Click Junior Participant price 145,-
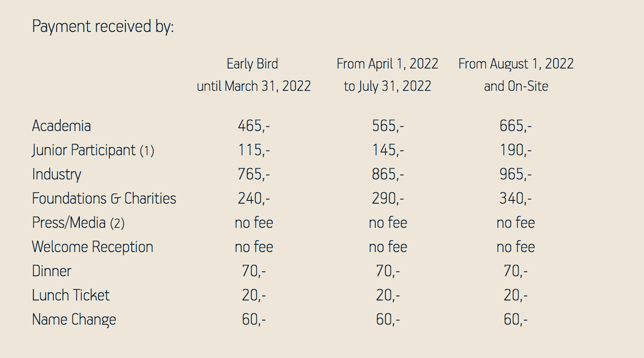The height and width of the screenshot is (358, 644). 388,150
